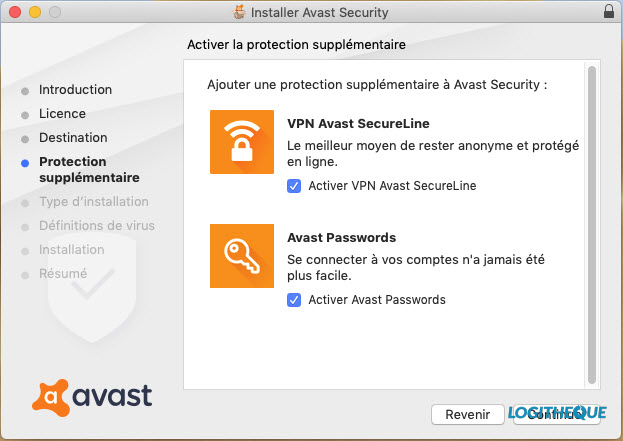Click the VPN SecureLine wifi lock icon
The height and width of the screenshot is (441, 623).
tap(242, 142)
